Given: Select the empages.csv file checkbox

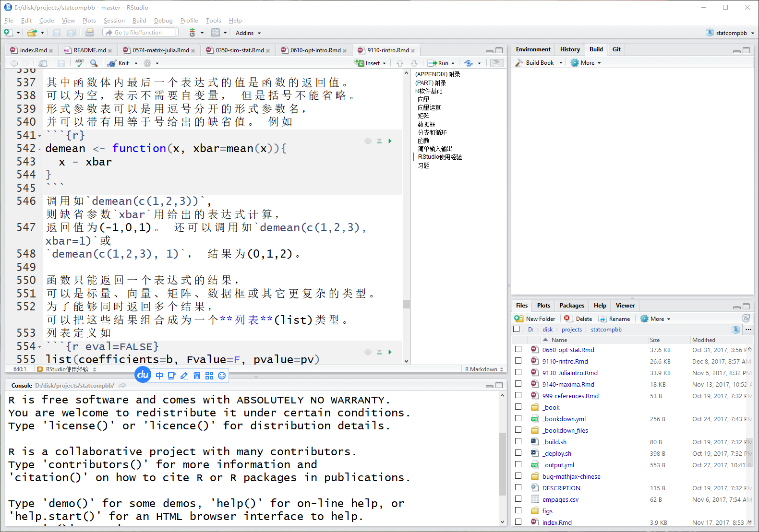Looking at the screenshot, I should pyautogui.click(x=518, y=499).
